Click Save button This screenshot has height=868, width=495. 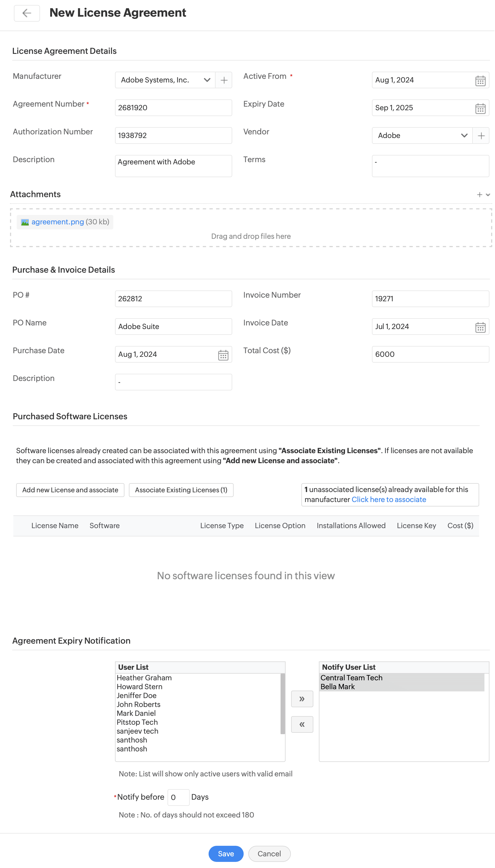point(226,853)
